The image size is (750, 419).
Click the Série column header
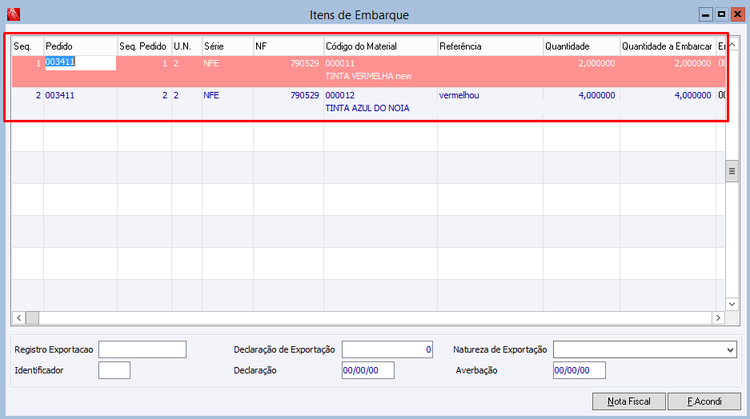point(228,46)
